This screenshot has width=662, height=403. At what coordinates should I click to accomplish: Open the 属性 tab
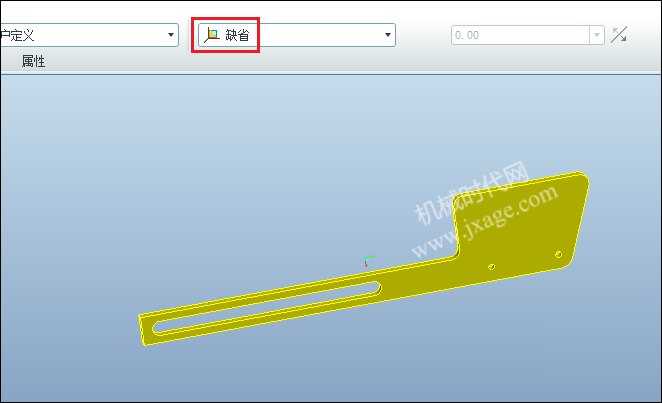(33, 62)
